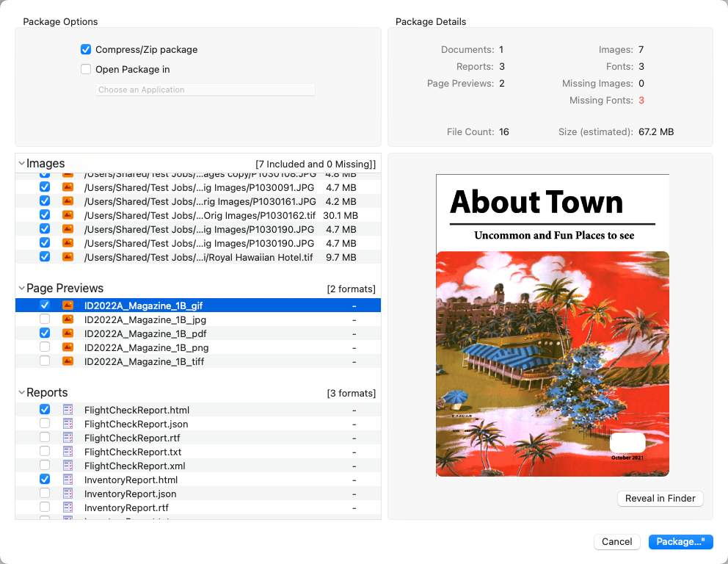Click the image icon beside P1030091.JPG
728x564 pixels.
coord(68,187)
